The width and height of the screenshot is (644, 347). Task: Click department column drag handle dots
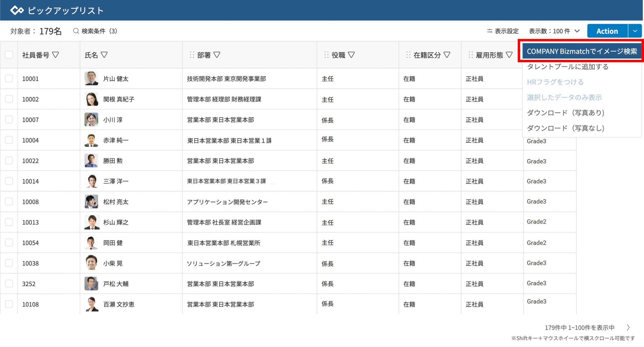click(x=192, y=55)
